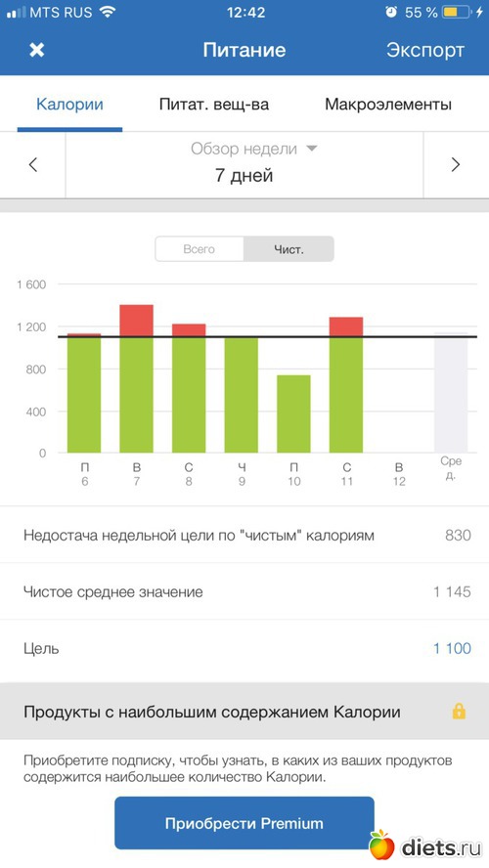Select the 7 дней period selector
The width and height of the screenshot is (489, 868).
[x=244, y=176]
